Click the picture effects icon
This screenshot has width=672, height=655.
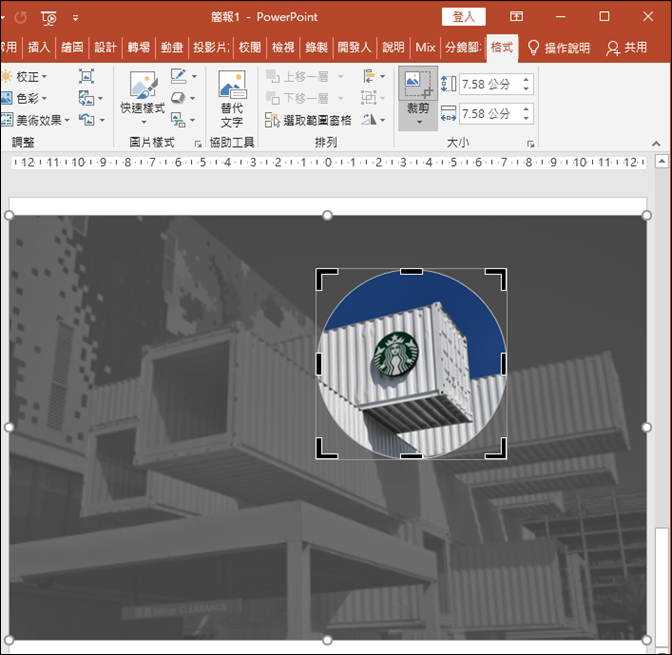click(x=177, y=98)
